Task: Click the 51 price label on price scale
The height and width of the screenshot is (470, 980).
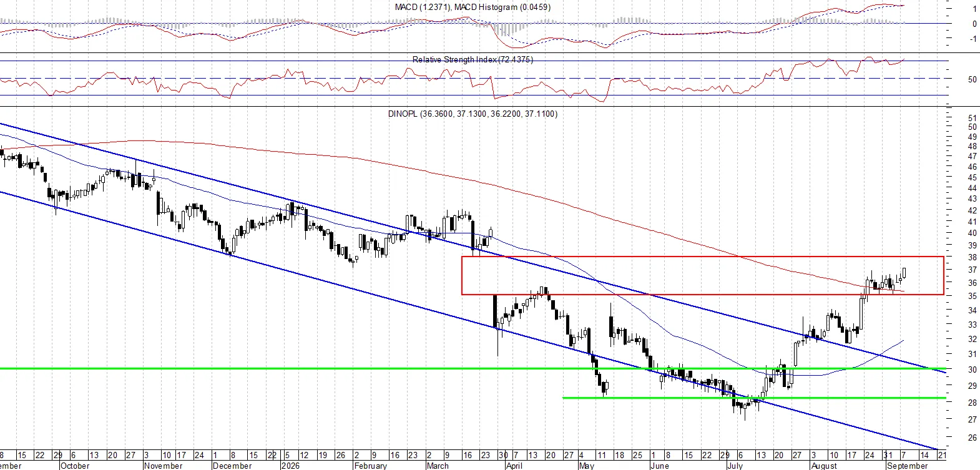Action: pos(972,118)
